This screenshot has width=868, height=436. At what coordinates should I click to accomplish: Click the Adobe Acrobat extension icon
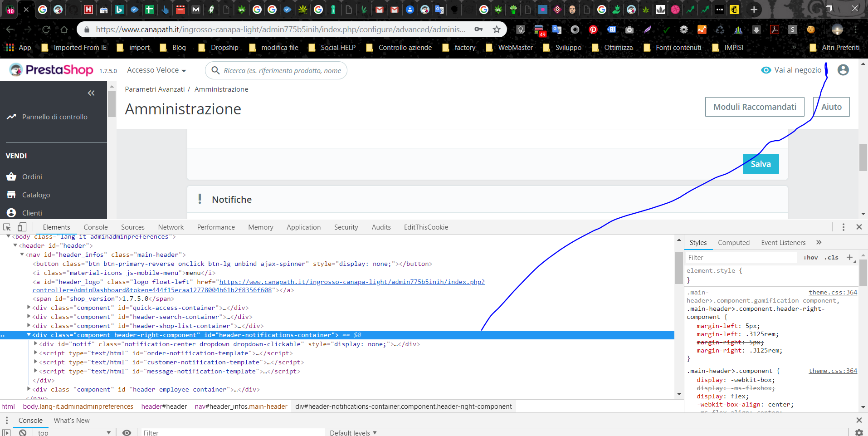pyautogui.click(x=775, y=29)
